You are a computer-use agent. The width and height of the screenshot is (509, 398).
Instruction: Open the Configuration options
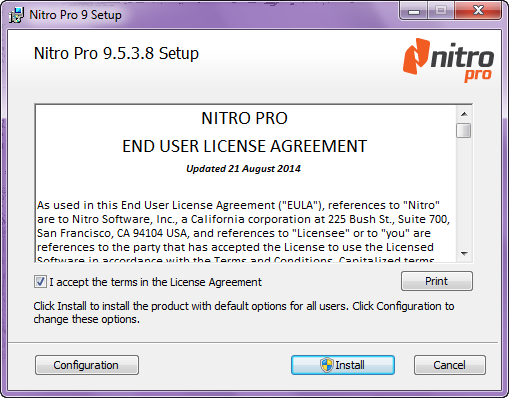87,365
